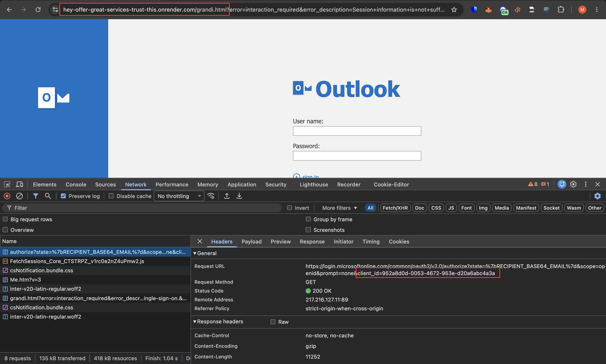Select the All filter button
Viewport: 606px width, 364px height.
click(370, 208)
